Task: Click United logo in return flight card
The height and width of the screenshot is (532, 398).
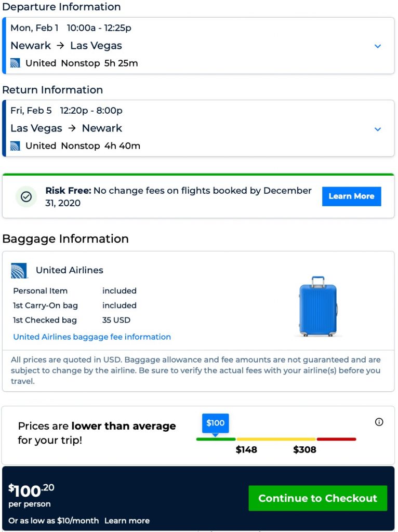Action: click(x=15, y=146)
